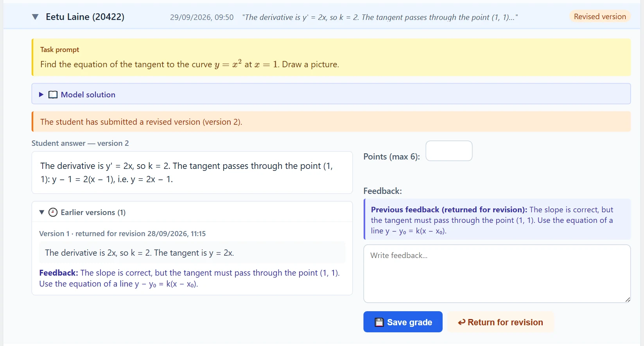Click the version 1 answer 'The tangent is y = 2x'
The height and width of the screenshot is (346, 644).
pyautogui.click(x=194, y=253)
